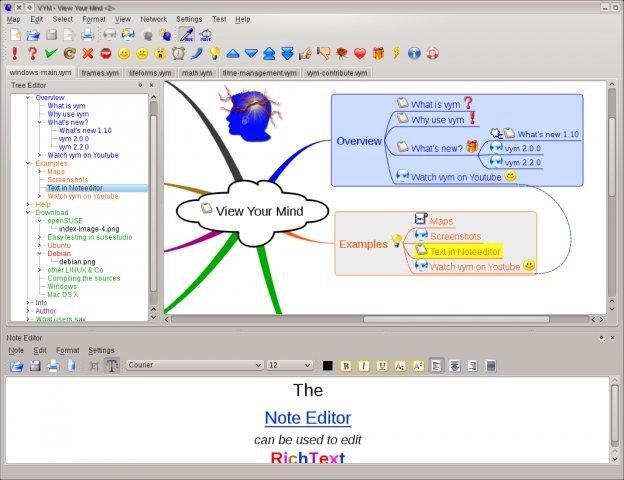The width and height of the screenshot is (624, 480).
Task: Open the font size 12 dropdown
Action: point(289,365)
